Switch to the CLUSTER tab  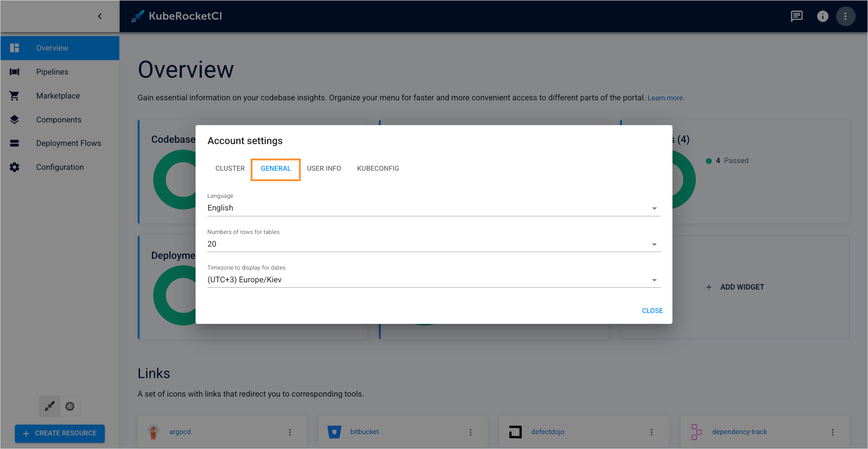(230, 168)
